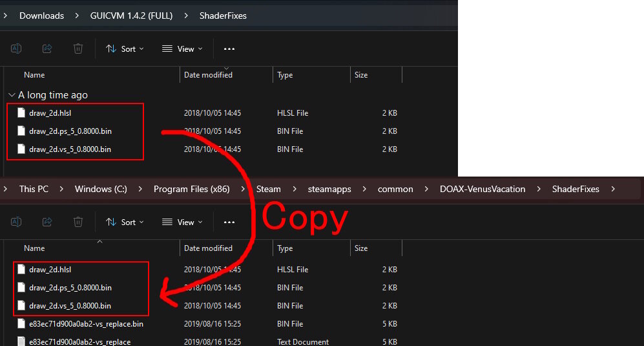This screenshot has width=644, height=346.
Task: Collapse the "A long time ago" group
Action: (x=12, y=95)
